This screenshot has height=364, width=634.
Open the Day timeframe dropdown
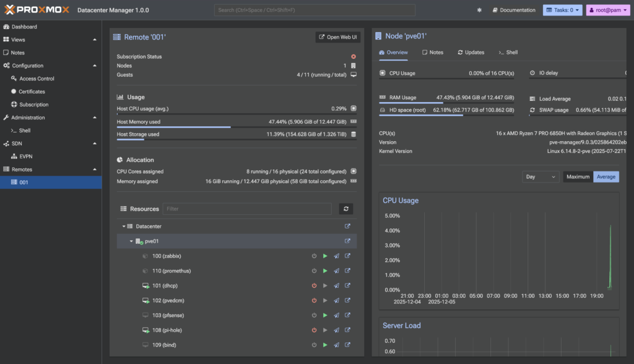pos(541,177)
